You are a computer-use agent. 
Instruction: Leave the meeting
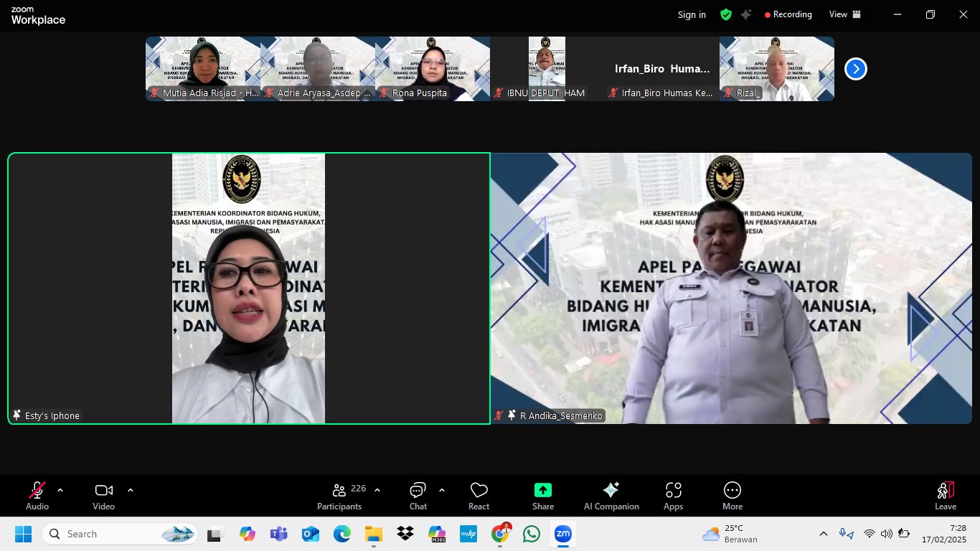point(945,496)
